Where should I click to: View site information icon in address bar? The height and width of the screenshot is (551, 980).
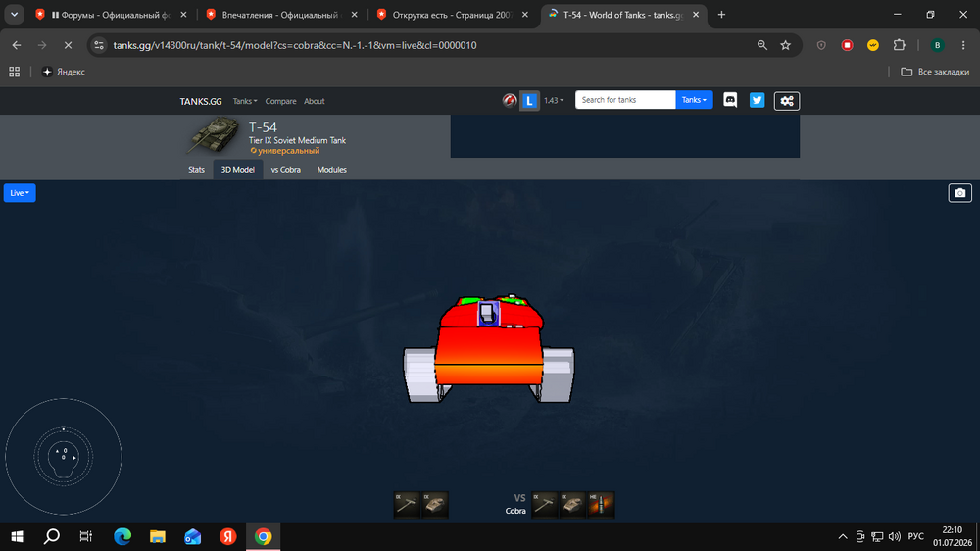coord(99,45)
